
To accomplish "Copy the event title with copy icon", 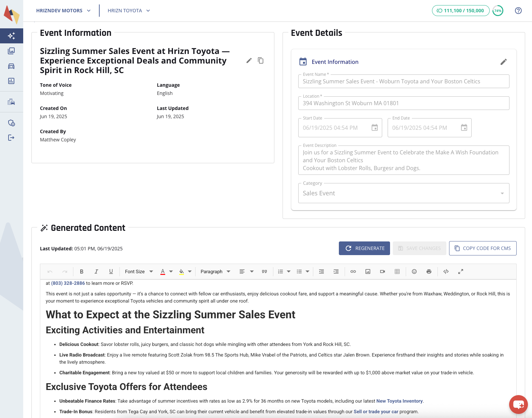I will click(x=261, y=60).
